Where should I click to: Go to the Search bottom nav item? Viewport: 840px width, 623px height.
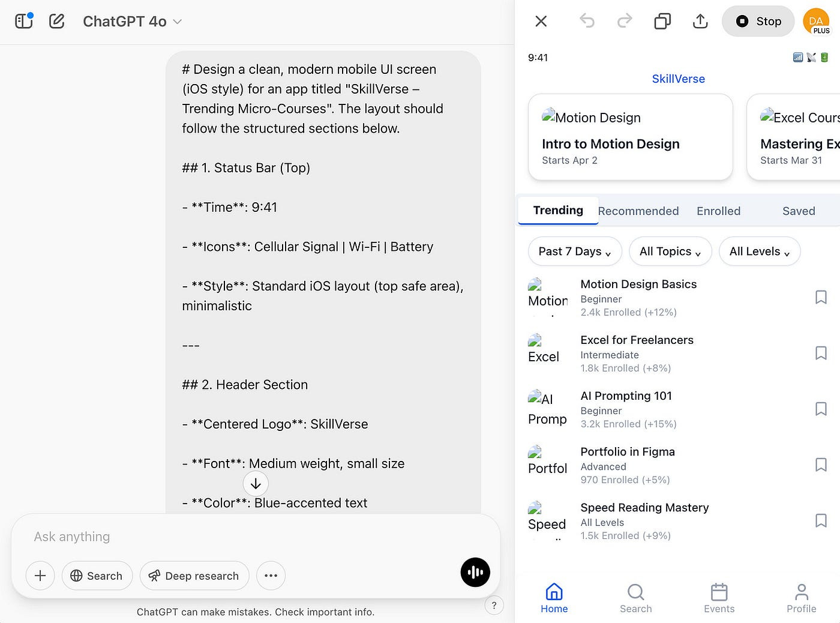[635, 598]
